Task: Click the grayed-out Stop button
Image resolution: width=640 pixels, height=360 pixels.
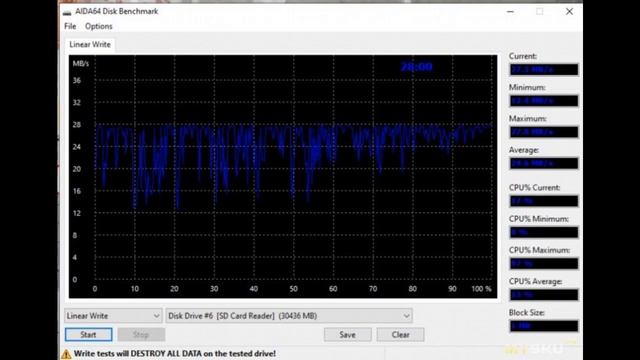Action: coord(141,335)
